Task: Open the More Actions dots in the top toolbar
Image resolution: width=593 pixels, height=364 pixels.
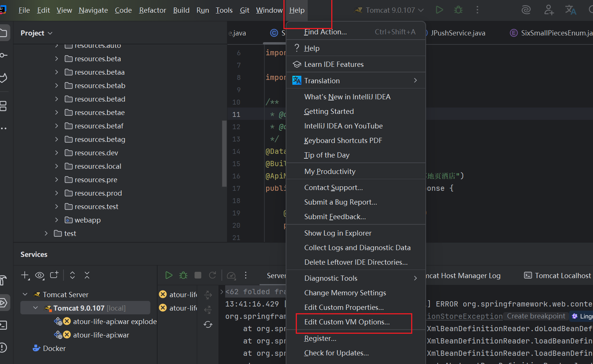Action: tap(477, 10)
